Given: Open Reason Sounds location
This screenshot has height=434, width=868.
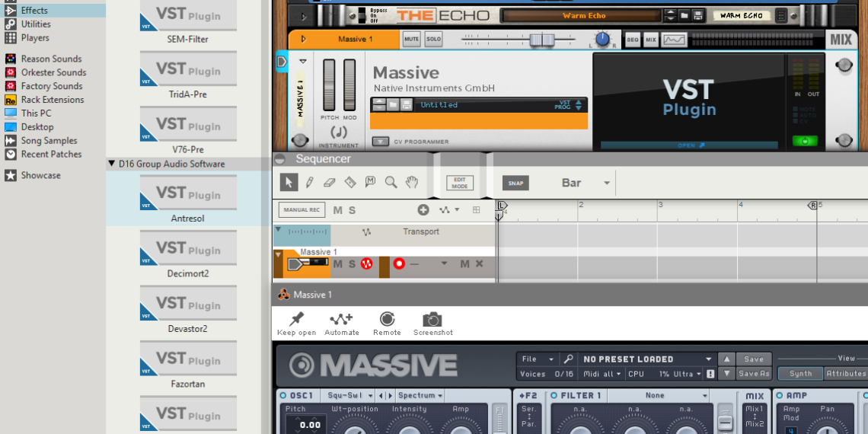Looking at the screenshot, I should click(53, 59).
